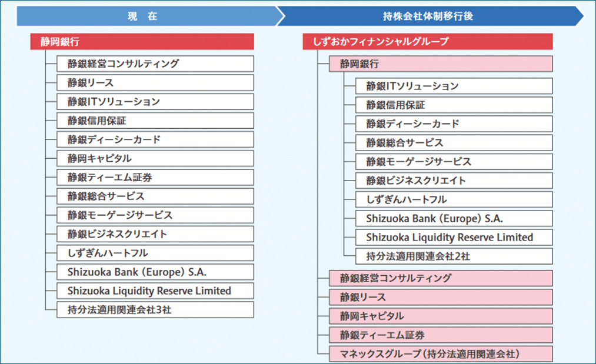The image size is (596, 364).
Task: Select the 持分法適用関連会社3社 box
Action: [x=155, y=310]
